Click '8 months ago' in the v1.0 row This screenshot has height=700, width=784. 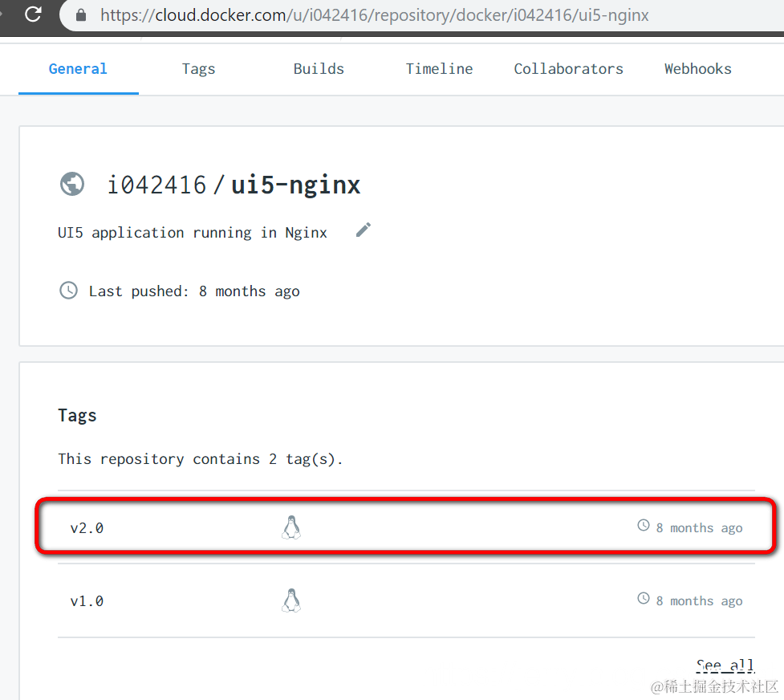point(699,601)
